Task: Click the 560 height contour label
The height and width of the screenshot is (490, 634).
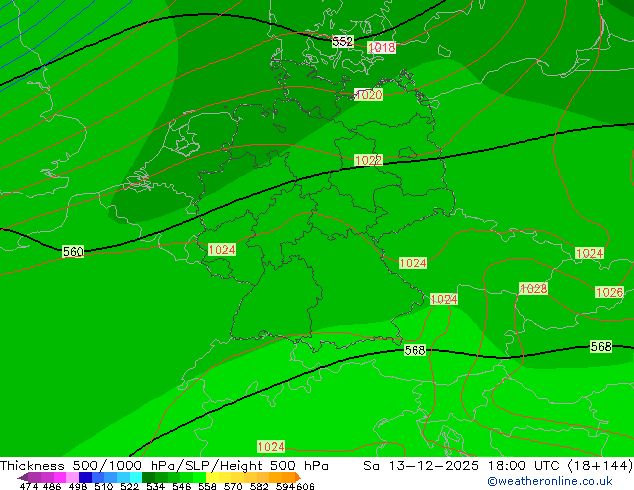Action: 73,251
